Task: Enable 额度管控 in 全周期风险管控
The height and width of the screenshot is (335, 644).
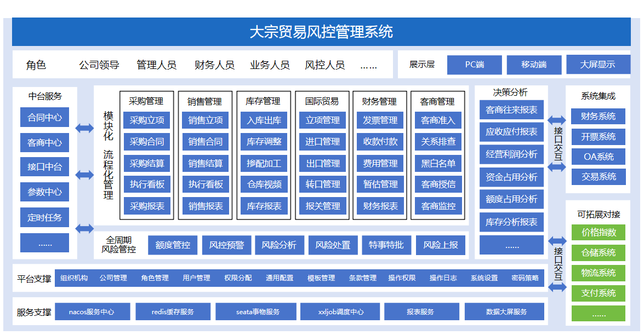Action: [173, 245]
